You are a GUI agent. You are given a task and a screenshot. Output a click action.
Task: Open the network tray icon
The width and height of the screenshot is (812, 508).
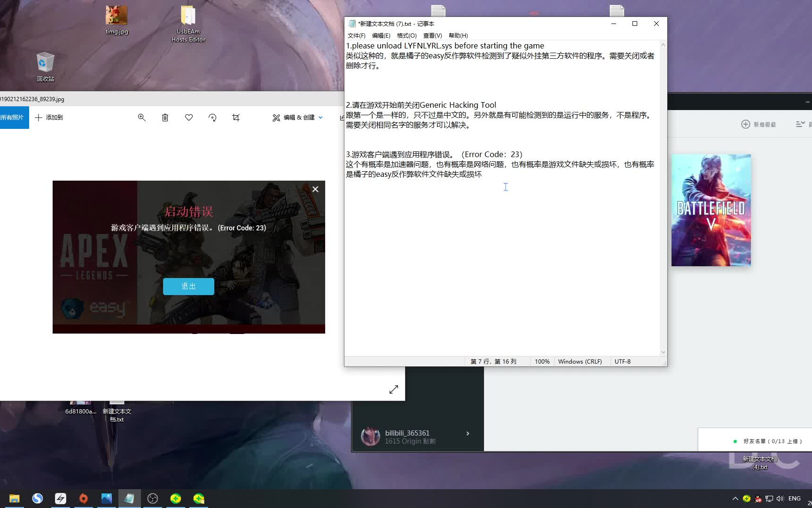click(x=769, y=499)
